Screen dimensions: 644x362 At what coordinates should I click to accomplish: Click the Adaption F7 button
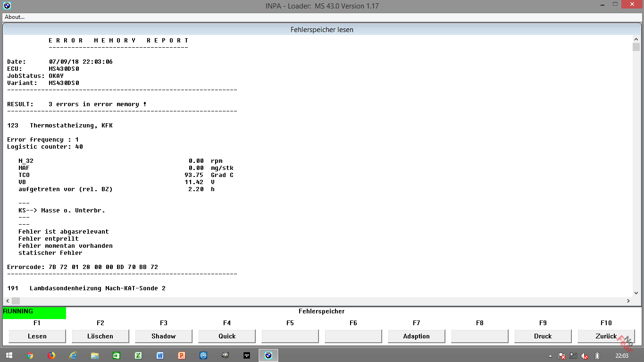point(417,336)
